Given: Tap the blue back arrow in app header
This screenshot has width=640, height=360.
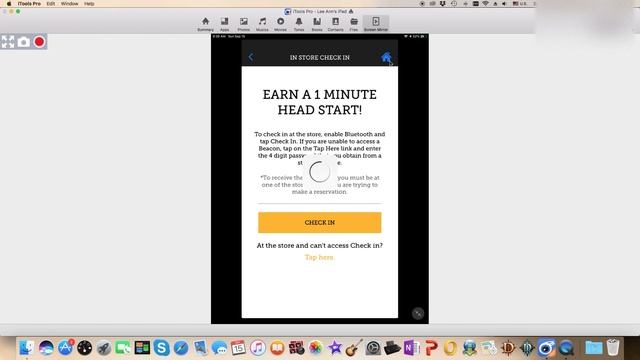Looking at the screenshot, I should coord(251,57).
